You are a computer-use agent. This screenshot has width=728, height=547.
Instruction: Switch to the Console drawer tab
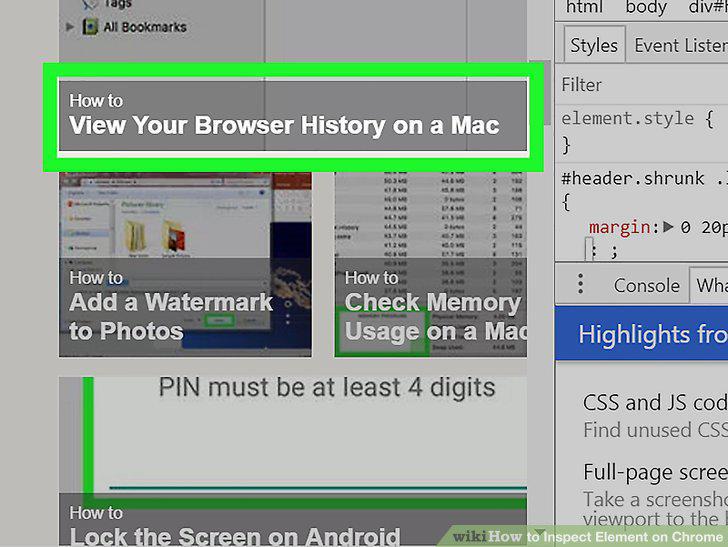[x=646, y=286]
